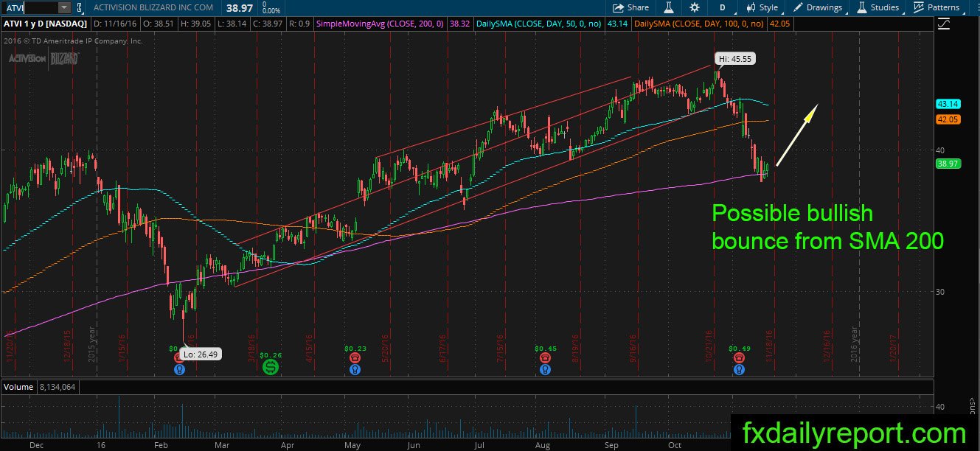Click the 8,134,064 volume value

click(x=56, y=386)
